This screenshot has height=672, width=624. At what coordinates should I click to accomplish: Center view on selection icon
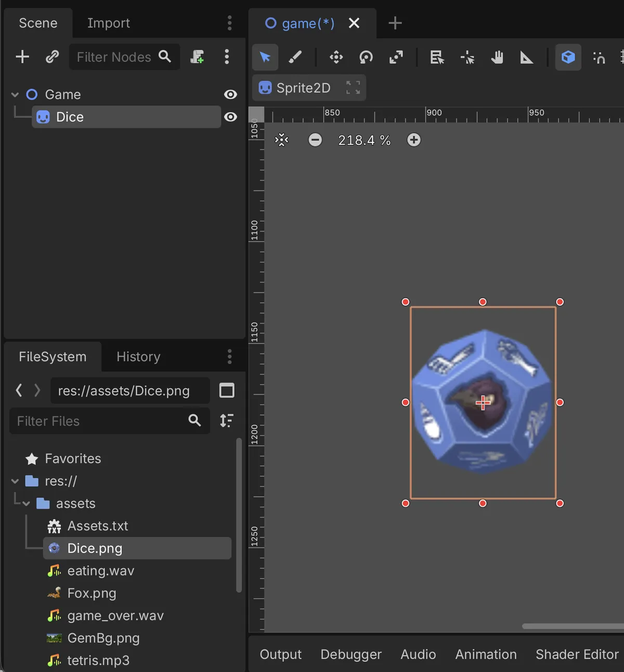(282, 140)
